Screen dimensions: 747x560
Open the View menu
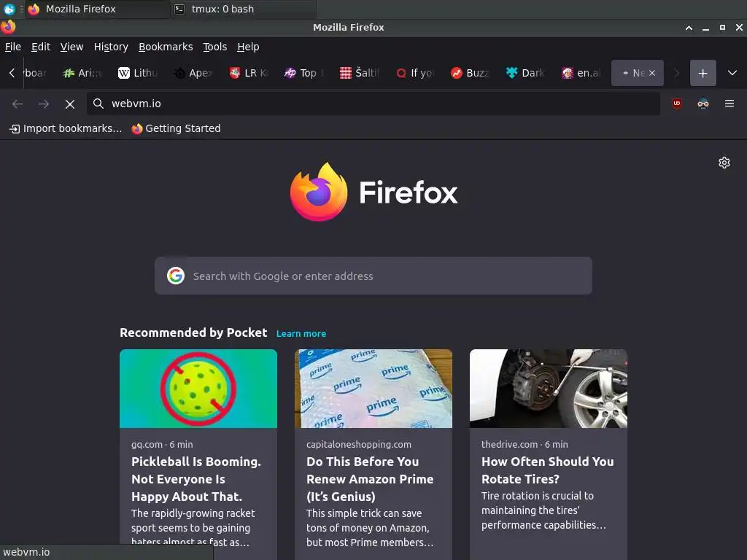(x=71, y=47)
